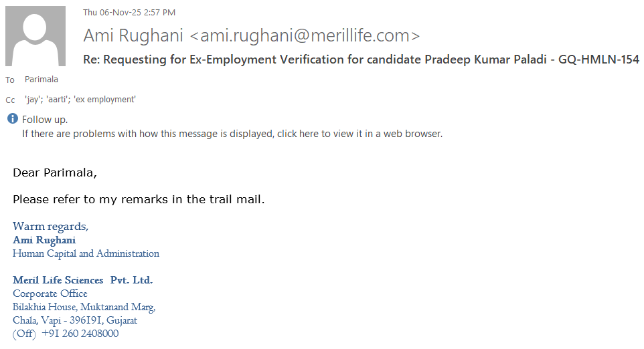Click the view in web browser info message

pyautogui.click(x=232, y=133)
